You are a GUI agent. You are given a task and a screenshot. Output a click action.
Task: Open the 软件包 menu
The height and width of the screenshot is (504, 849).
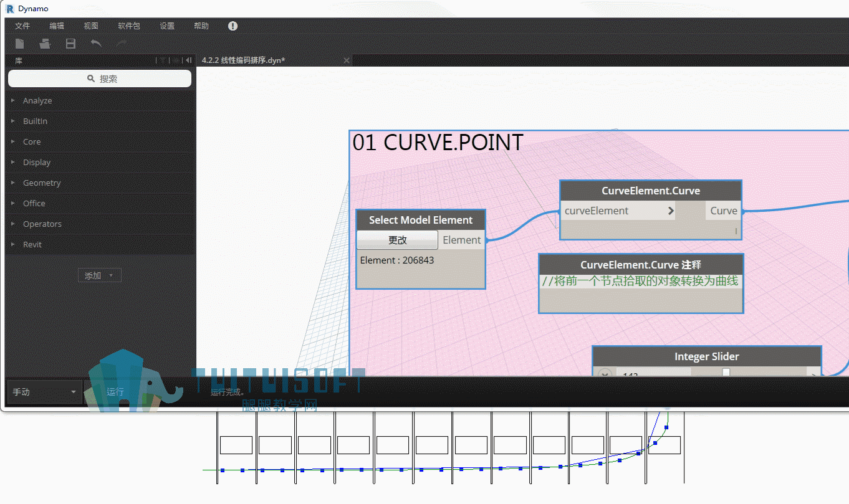[x=129, y=26]
